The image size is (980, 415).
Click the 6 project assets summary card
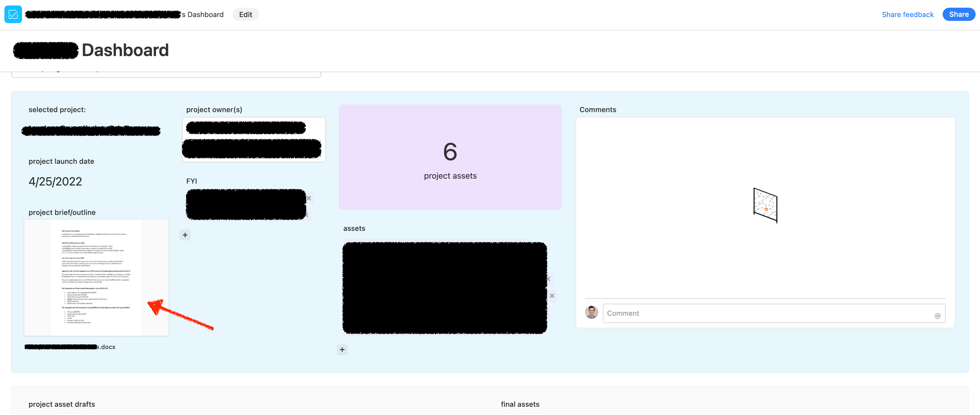coord(450,157)
